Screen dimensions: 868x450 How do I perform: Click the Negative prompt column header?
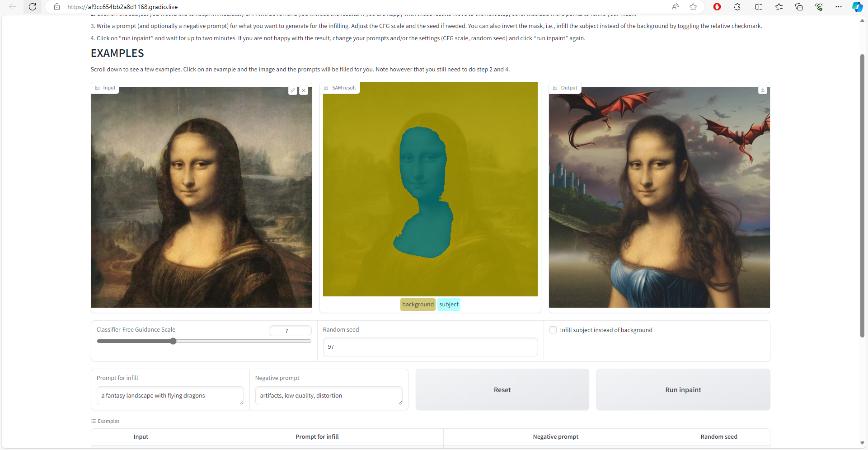point(555,436)
